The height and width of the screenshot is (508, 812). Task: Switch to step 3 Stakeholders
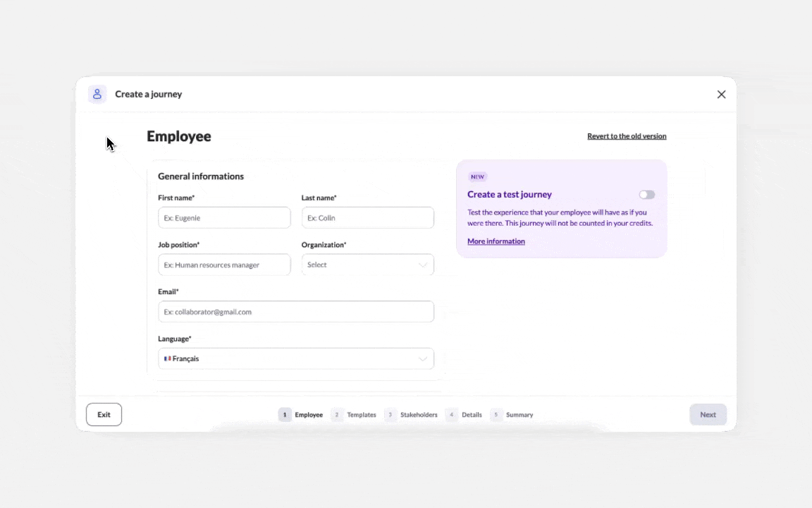[x=411, y=415]
